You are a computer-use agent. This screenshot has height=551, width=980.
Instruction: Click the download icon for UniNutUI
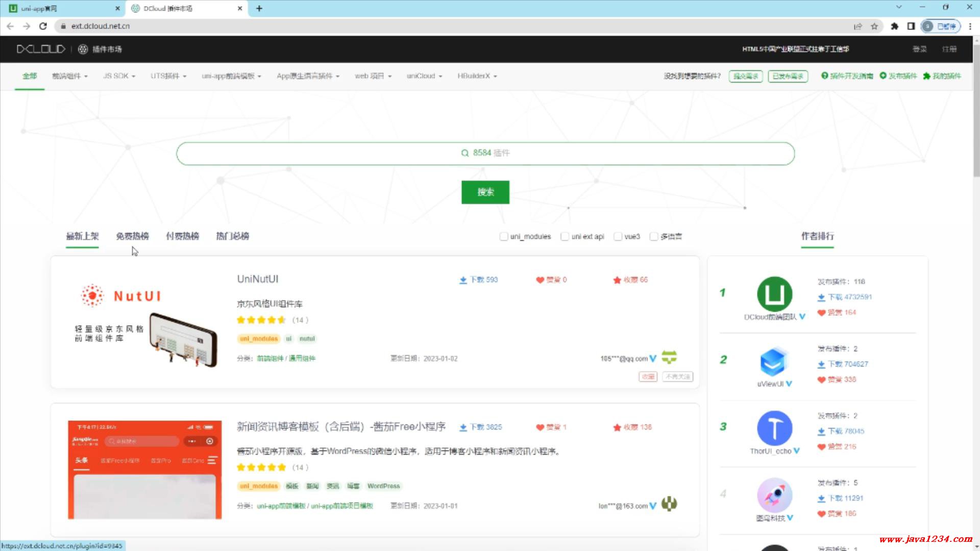click(x=463, y=280)
